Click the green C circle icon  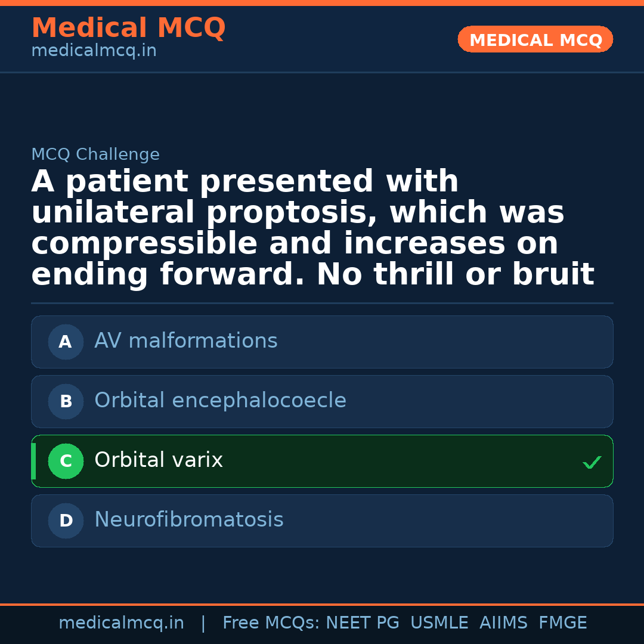click(66, 461)
